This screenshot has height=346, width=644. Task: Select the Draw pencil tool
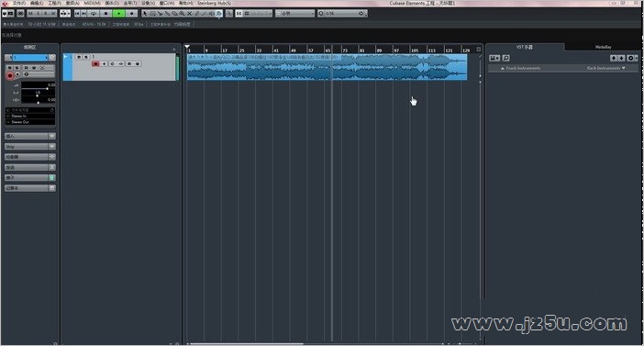click(x=196, y=13)
